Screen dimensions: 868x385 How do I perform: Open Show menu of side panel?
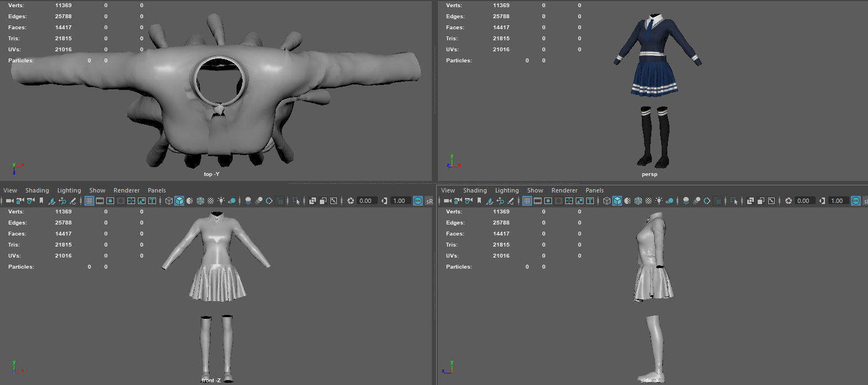pos(535,190)
